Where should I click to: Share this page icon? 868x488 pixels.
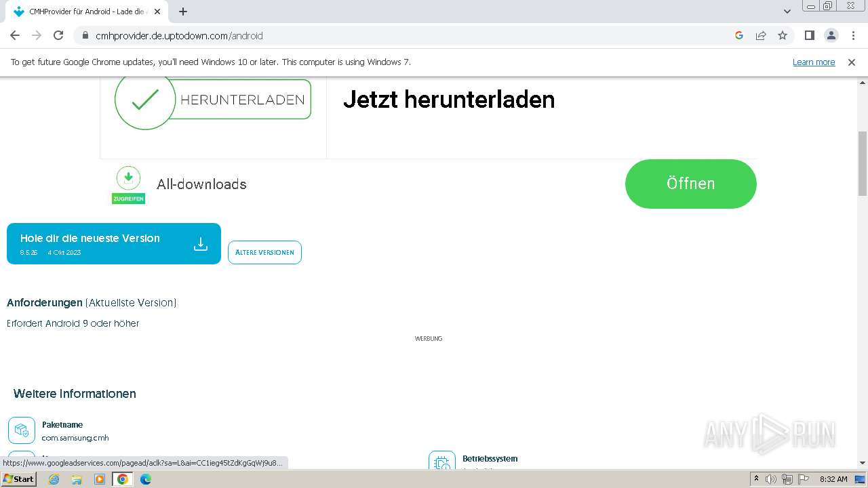click(761, 35)
